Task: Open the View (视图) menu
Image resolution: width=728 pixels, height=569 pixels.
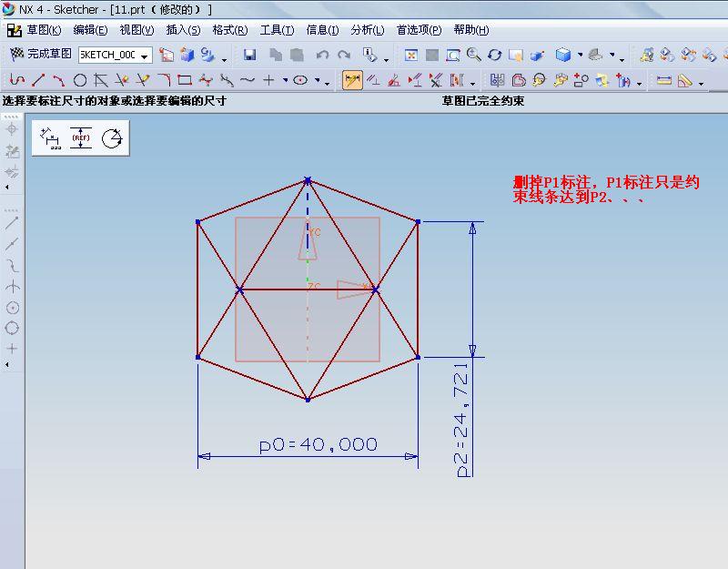Action: [x=137, y=30]
